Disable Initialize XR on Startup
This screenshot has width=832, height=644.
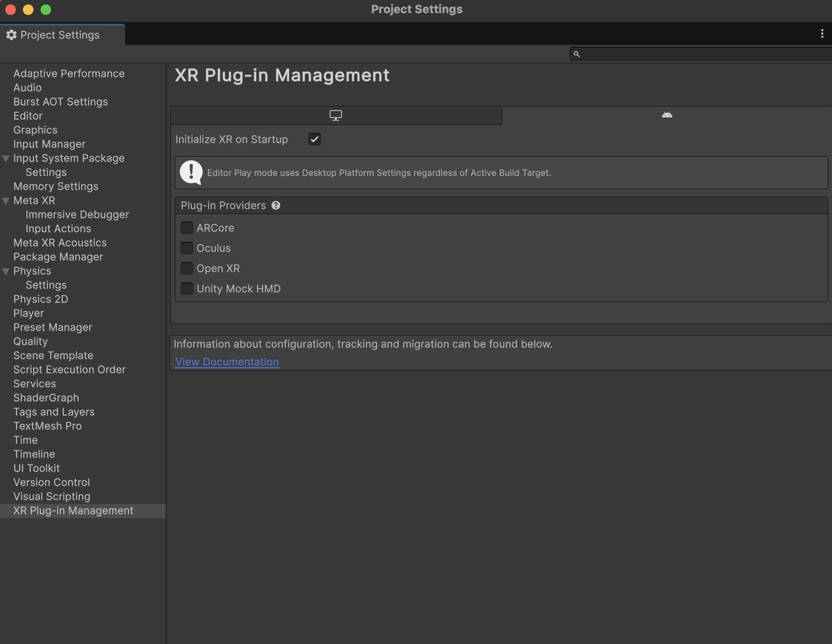click(x=314, y=139)
